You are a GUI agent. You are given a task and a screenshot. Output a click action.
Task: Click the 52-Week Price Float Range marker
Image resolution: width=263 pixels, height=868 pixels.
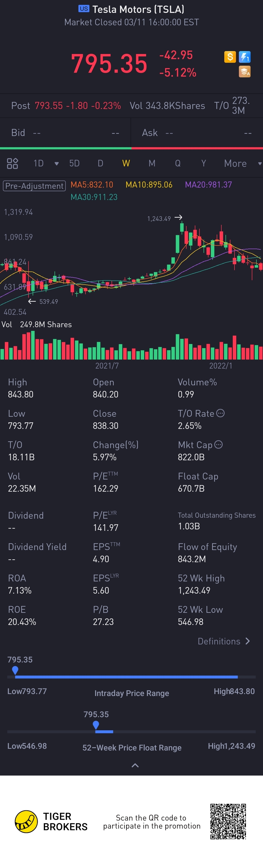click(x=96, y=725)
